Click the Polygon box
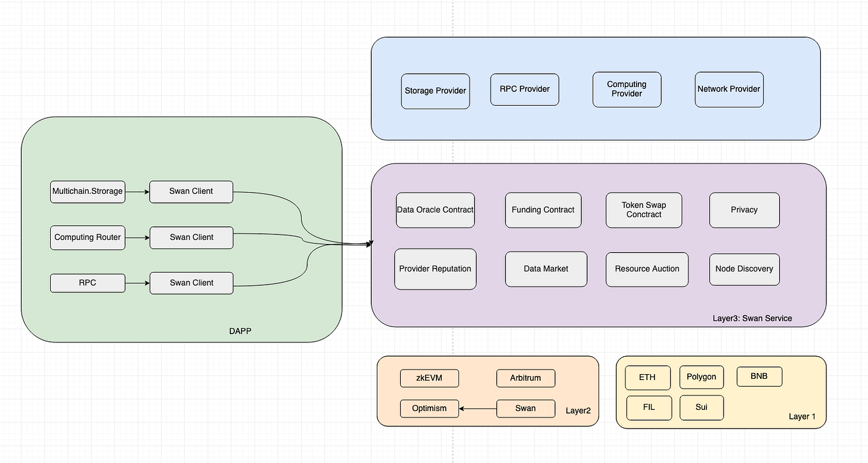Viewport: 868px width, 463px height. click(x=702, y=378)
